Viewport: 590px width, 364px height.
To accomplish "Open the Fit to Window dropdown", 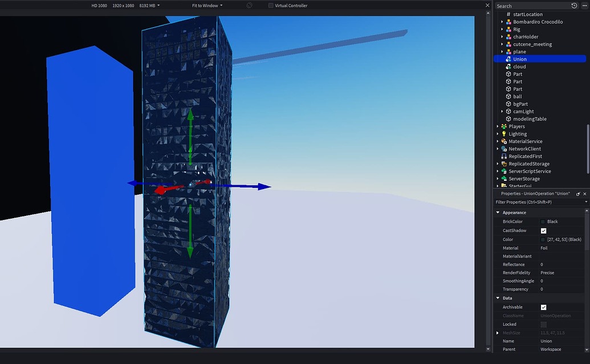I will pos(207,6).
